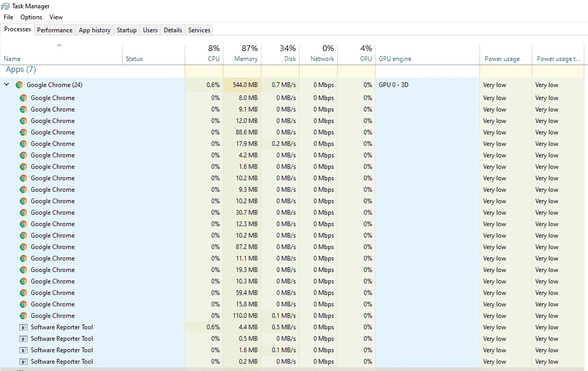Click the Software Reporter Tool icon in the 4.4 MB row
Image resolution: width=588 pixels, height=371 pixels.
click(x=23, y=328)
